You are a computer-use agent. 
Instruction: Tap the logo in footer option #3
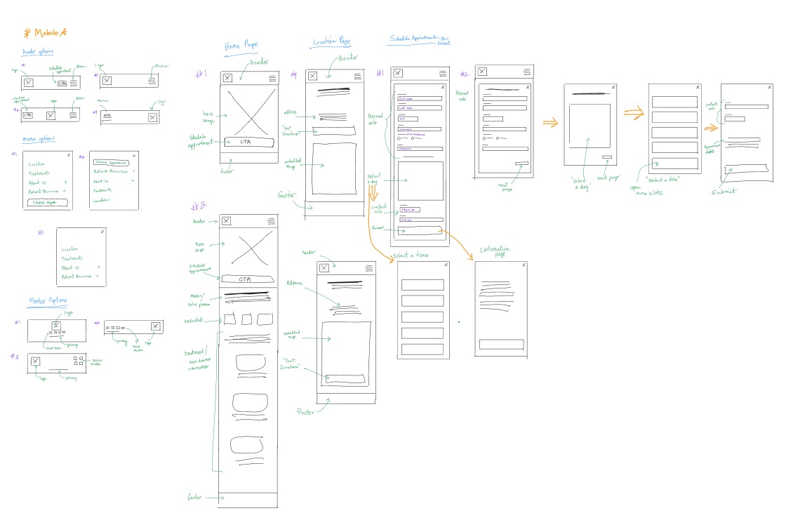click(35, 361)
